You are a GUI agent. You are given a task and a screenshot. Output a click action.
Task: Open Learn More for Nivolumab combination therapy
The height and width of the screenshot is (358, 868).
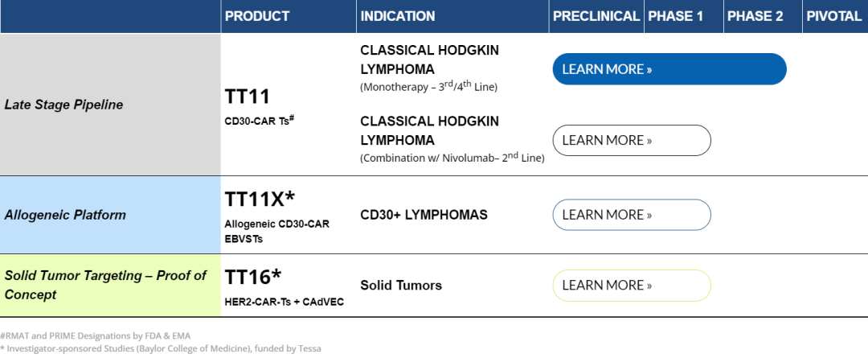(632, 140)
